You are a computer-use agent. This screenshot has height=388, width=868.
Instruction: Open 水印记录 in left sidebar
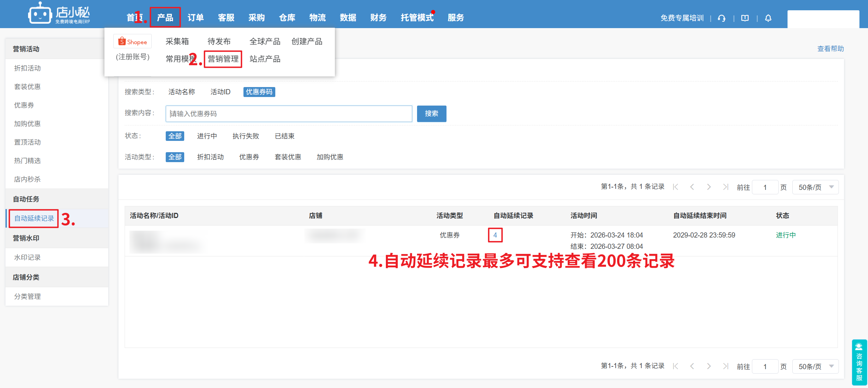(x=27, y=257)
